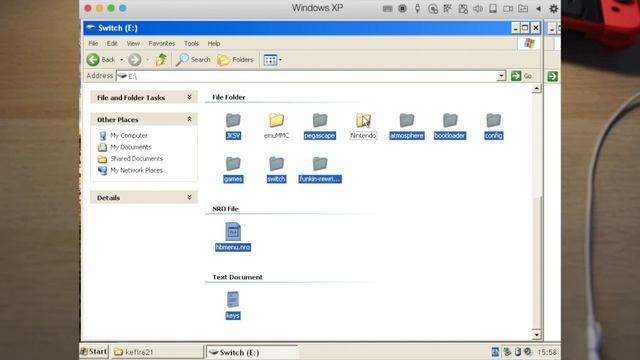Click the scrollbar up arrow

537,89
